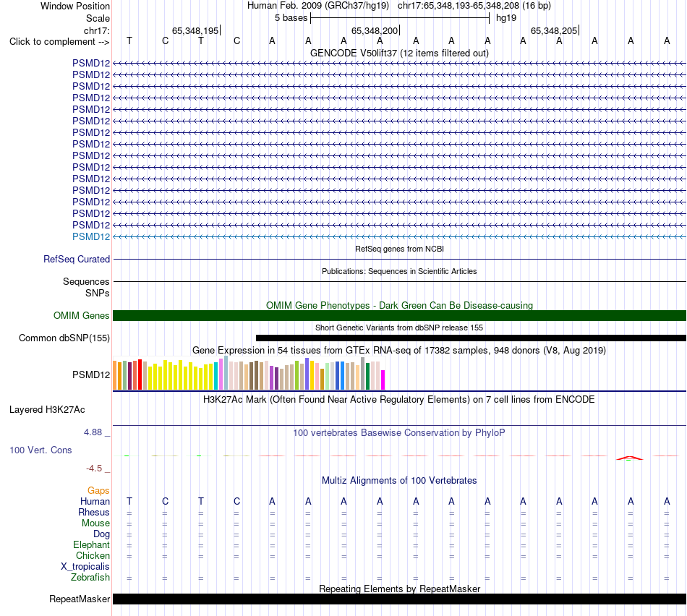Click the chr17:65,348,193-65,348,208 (16 bp) range text
This screenshot has width=687, height=616.
tap(474, 6)
